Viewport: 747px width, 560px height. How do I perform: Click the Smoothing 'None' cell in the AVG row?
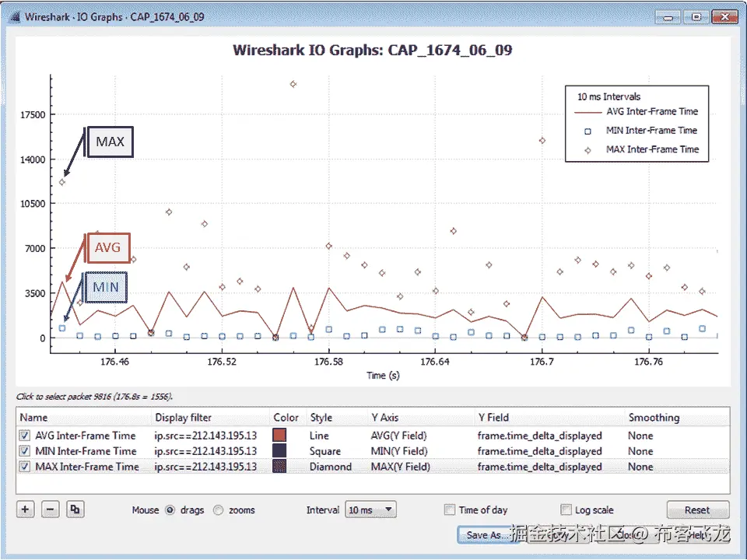point(640,436)
